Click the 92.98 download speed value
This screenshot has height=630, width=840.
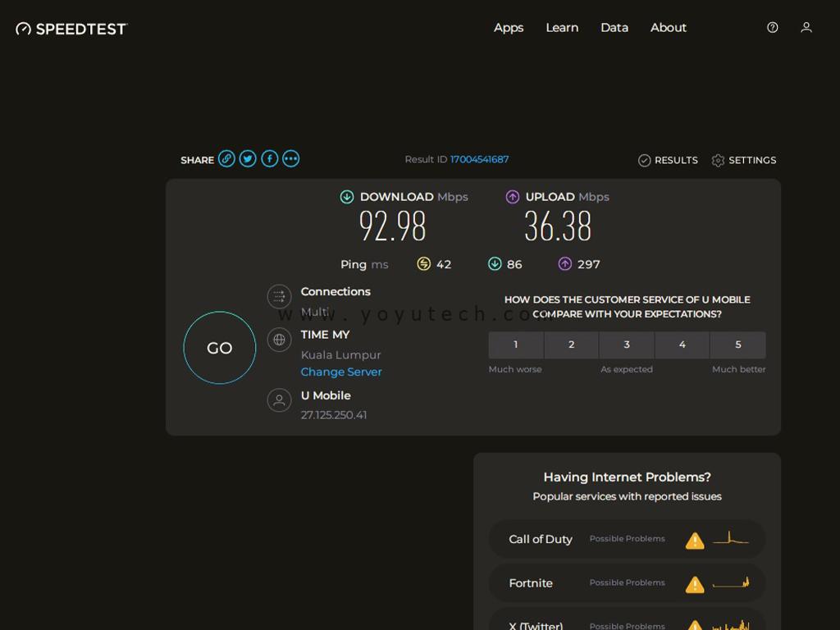(x=393, y=226)
